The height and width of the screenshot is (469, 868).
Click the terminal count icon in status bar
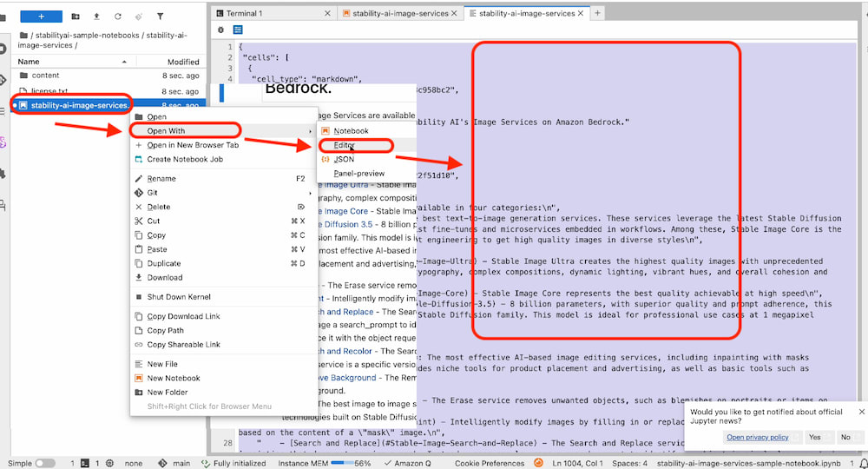85,463
